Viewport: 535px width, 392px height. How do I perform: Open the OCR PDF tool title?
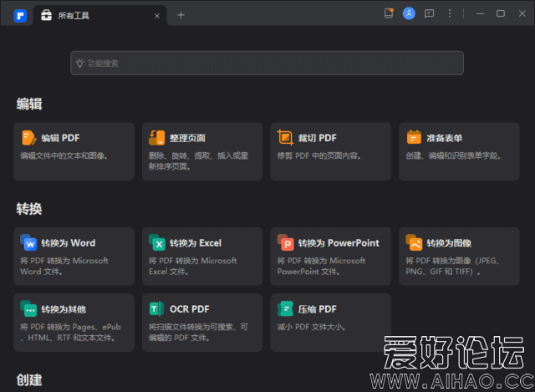point(190,309)
